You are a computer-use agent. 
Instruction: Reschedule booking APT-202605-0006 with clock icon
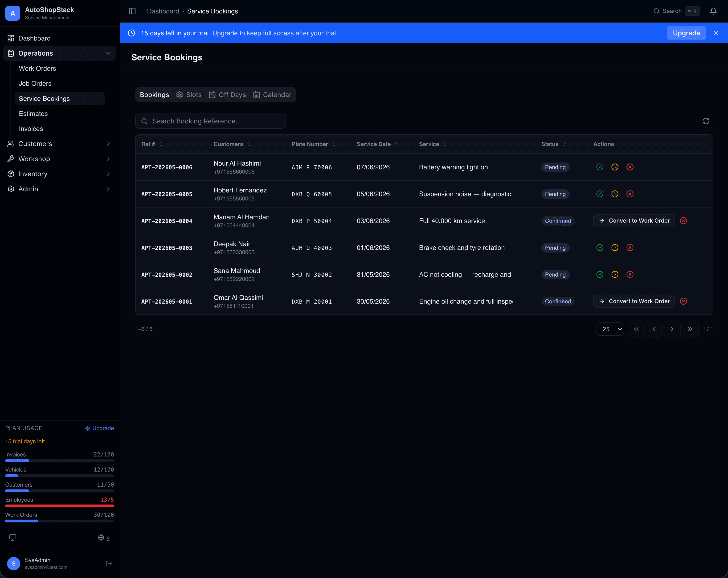[615, 167]
